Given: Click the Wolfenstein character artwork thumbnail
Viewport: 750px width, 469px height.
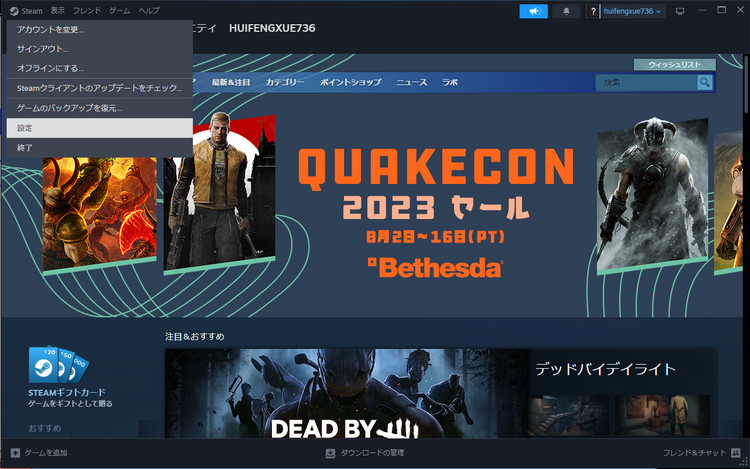Looking at the screenshot, I should [220, 193].
